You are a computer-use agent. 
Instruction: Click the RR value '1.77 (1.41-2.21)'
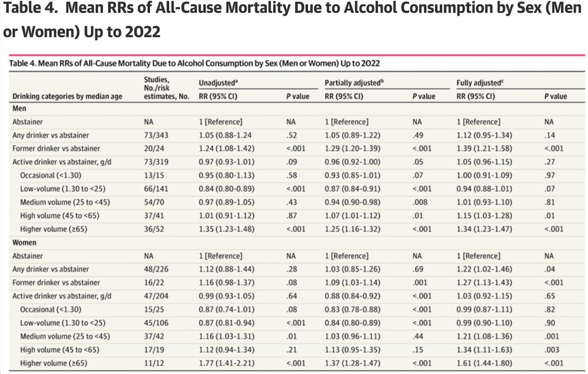[x=225, y=363]
